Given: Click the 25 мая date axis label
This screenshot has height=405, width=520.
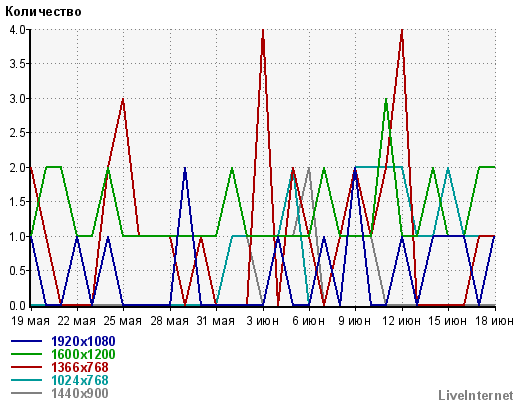Looking at the screenshot, I should (x=123, y=321).
